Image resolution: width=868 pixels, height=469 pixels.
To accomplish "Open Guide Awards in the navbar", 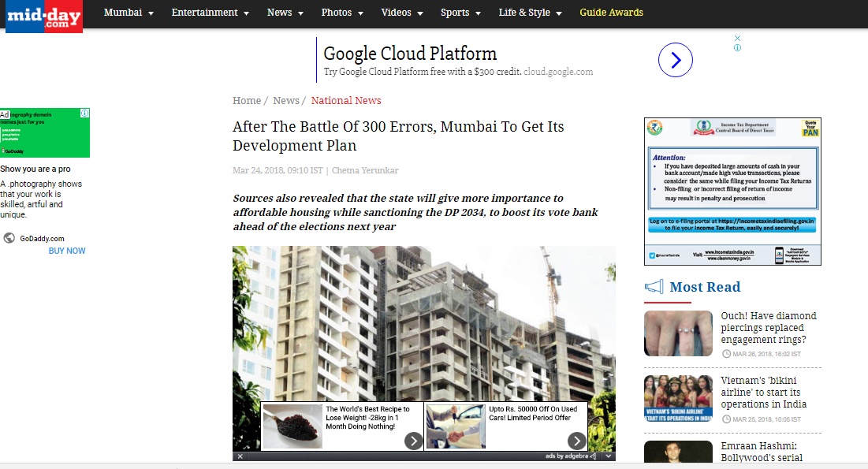I will 611,12.
